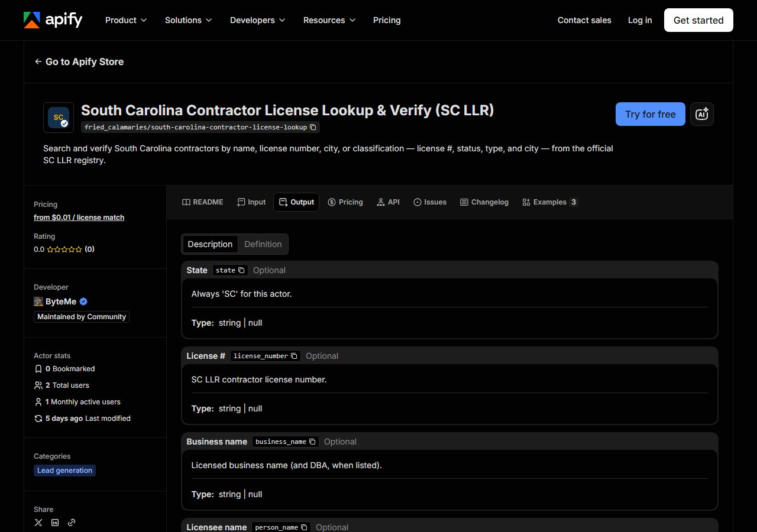Click the SC actor logo thumbnail
Image resolution: width=757 pixels, height=532 pixels.
(59, 118)
